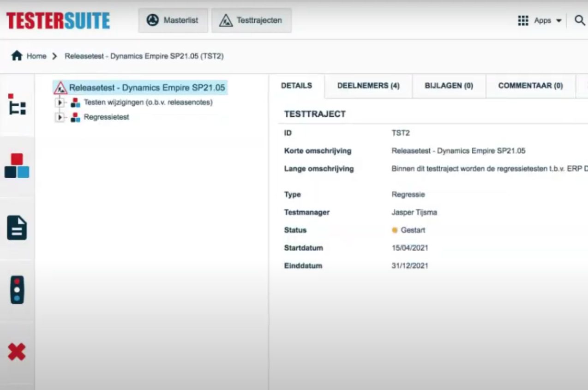The height and width of the screenshot is (390, 588).
Task: Expand the Testen wijzigingen tree node
Action: (x=60, y=102)
